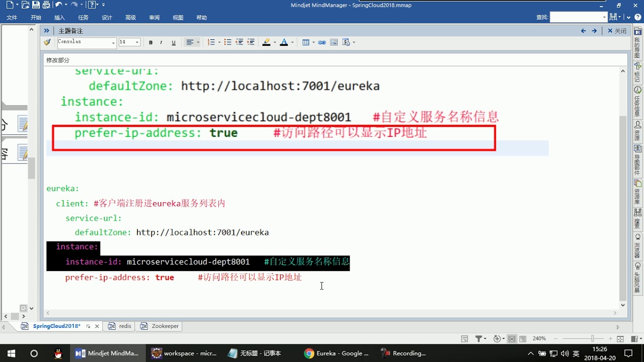Insert image icon in notes toolbar
Image resolution: width=644 pixels, height=362 pixels.
[334, 42]
